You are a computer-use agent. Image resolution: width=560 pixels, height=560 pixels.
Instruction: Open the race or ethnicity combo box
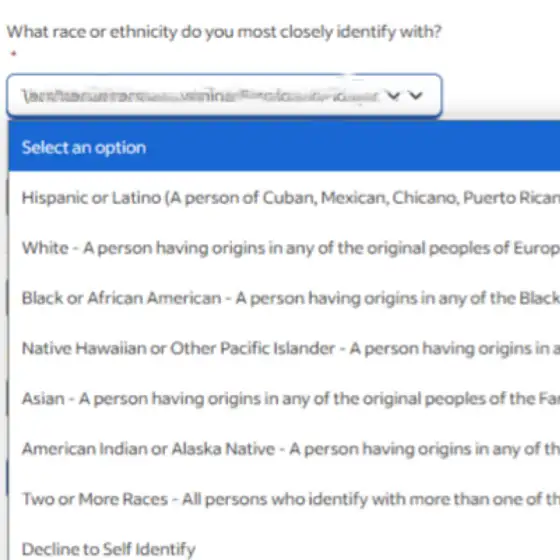click(x=224, y=95)
